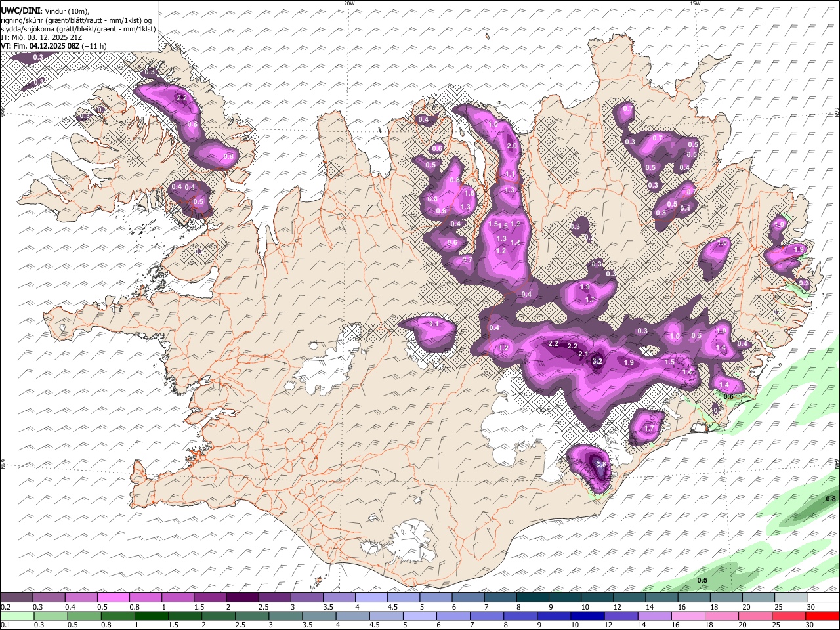The image size is (840, 630).
Task: Click the "0.2" label on the upper purple scale
Action: point(5,607)
